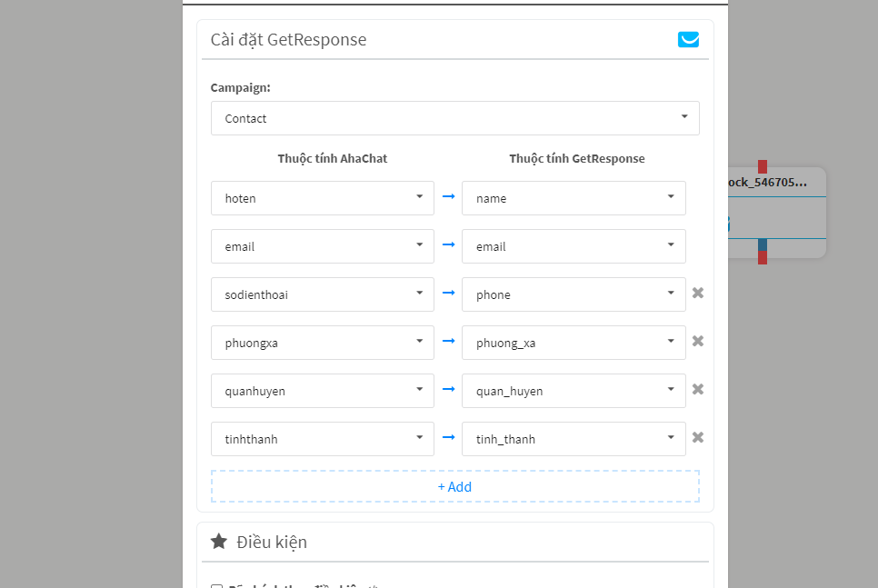Open the tinh_thanh GetResponse dropdown

pyautogui.click(x=574, y=439)
